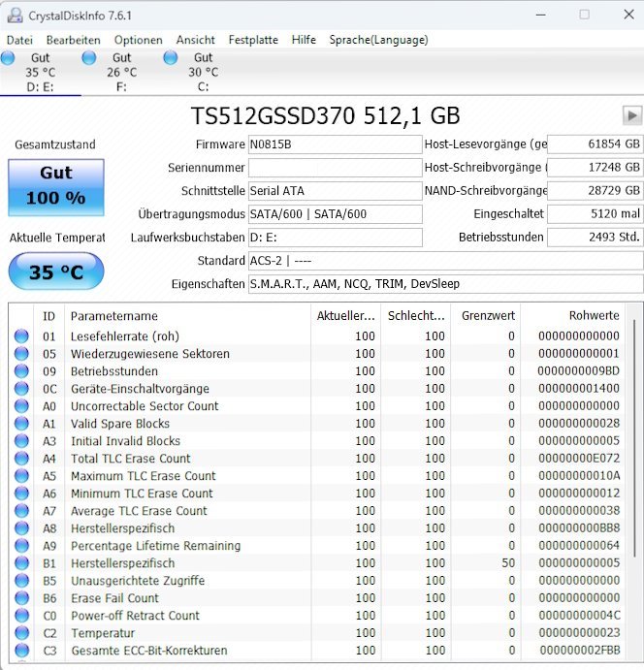Click the empty Seriennummer field
Viewport: 644px width, 670px height.
(335, 168)
